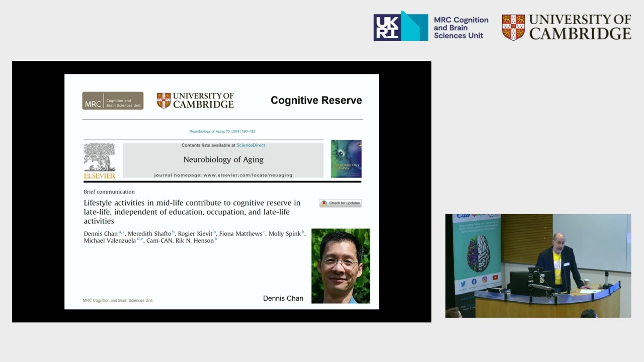This screenshot has width=644, height=362.
Task: Click the brain illustration on the banner
Action: click(x=478, y=254)
